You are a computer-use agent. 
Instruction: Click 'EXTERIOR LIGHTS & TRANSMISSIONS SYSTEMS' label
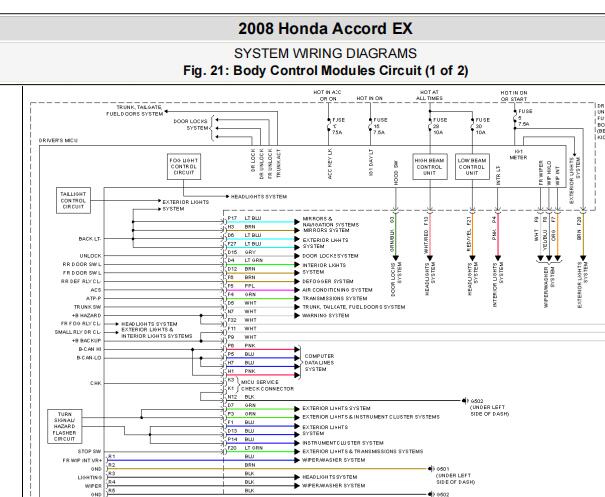coord(363,451)
